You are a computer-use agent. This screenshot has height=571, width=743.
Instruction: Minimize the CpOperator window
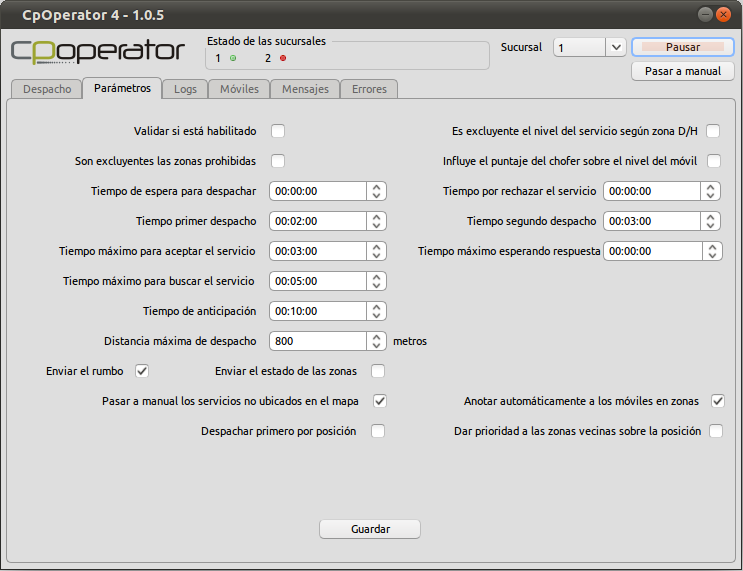pos(705,15)
